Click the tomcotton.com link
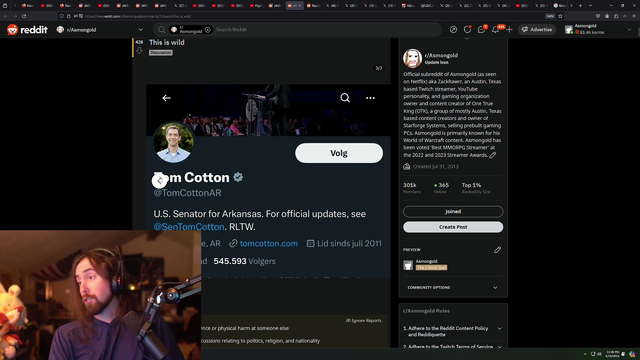Image resolution: width=640 pixels, height=360 pixels. pyautogui.click(x=269, y=244)
